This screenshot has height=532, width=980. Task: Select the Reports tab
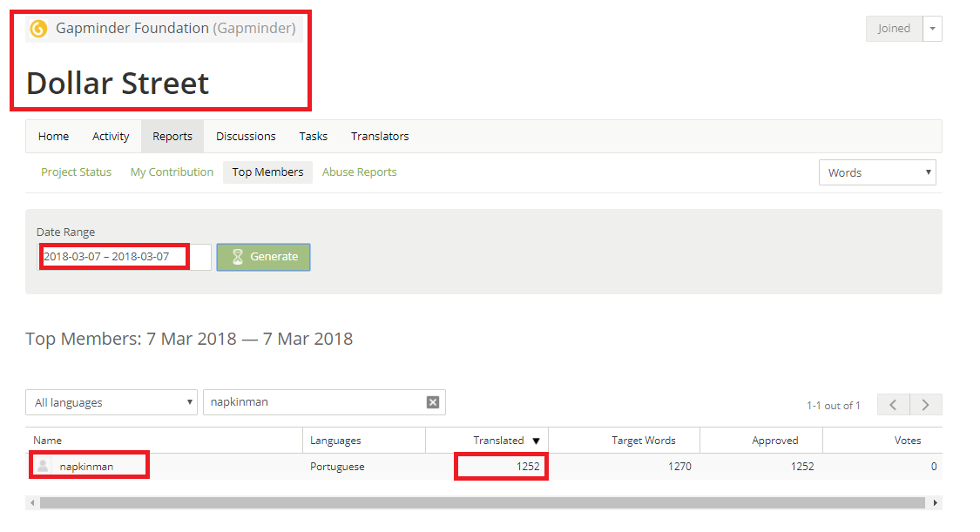(x=172, y=136)
